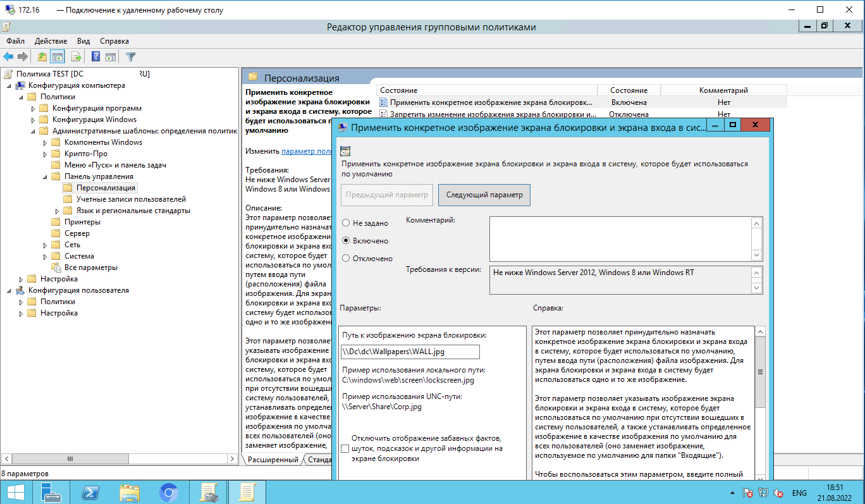This screenshot has height=504, width=865.
Task: Click the scroll icon beside Политика TEST
Action: (9, 74)
